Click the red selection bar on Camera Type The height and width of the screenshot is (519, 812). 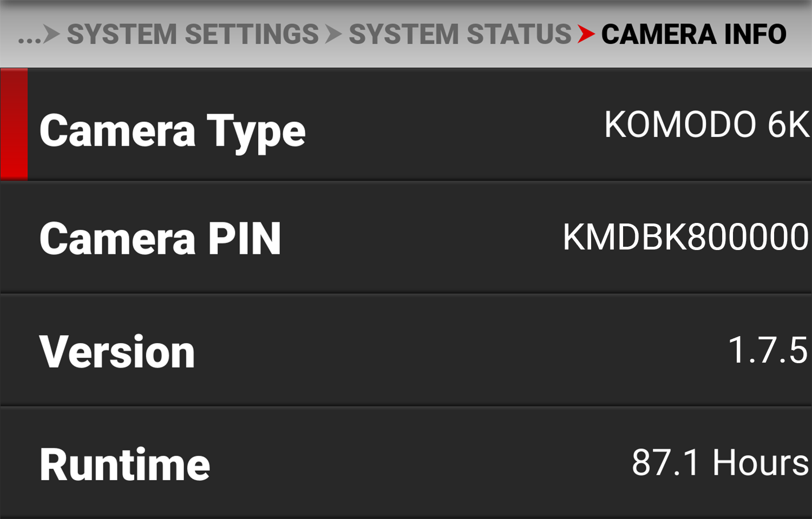(14, 124)
